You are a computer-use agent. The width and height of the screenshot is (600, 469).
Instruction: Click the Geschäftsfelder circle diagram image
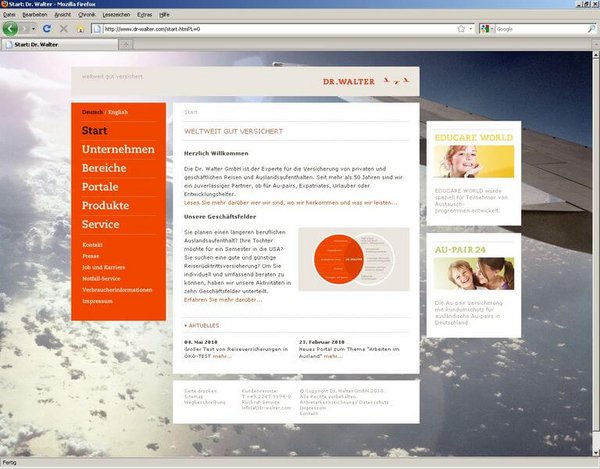pos(354,259)
